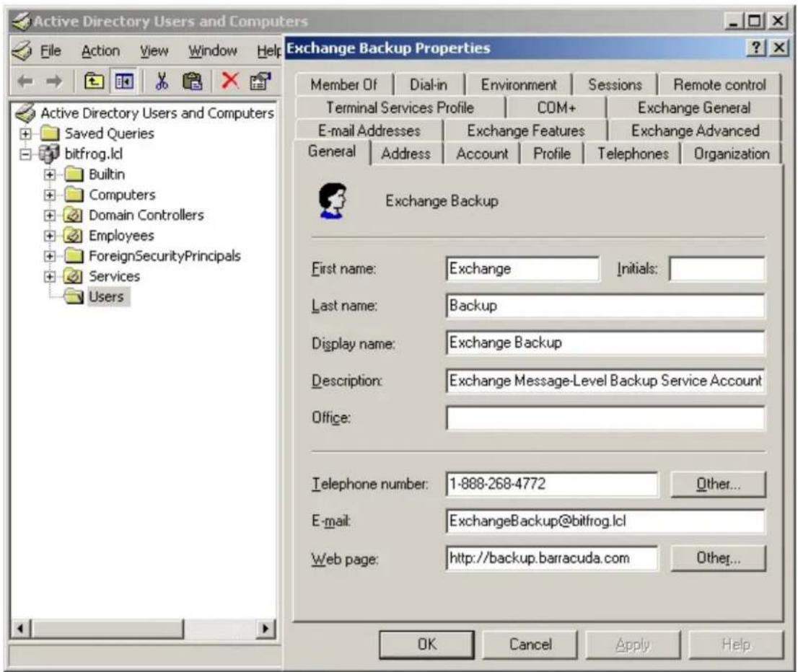The height and width of the screenshot is (672, 798).
Task: Expand the Domain Controllers node
Action: coord(49,215)
